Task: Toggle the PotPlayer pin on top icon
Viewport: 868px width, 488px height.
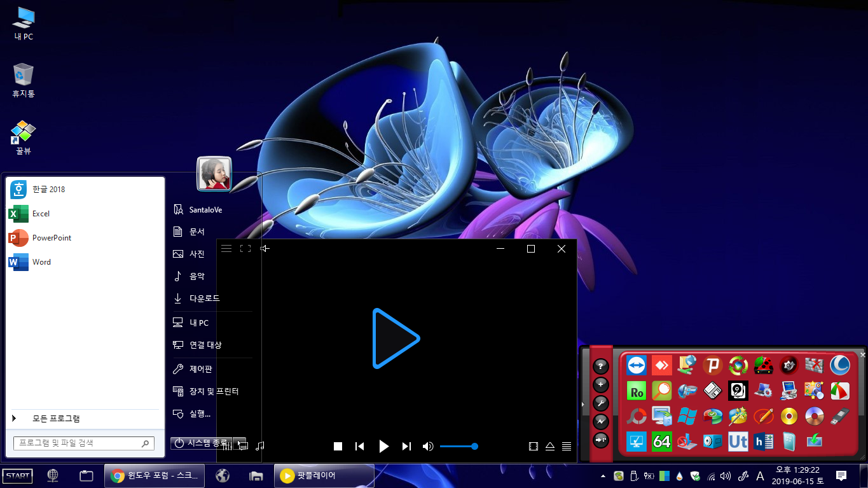Action: tap(265, 249)
